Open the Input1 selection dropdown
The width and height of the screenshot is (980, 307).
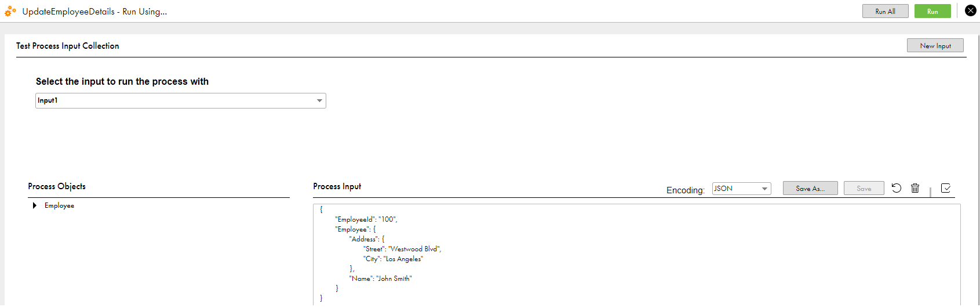point(181,100)
